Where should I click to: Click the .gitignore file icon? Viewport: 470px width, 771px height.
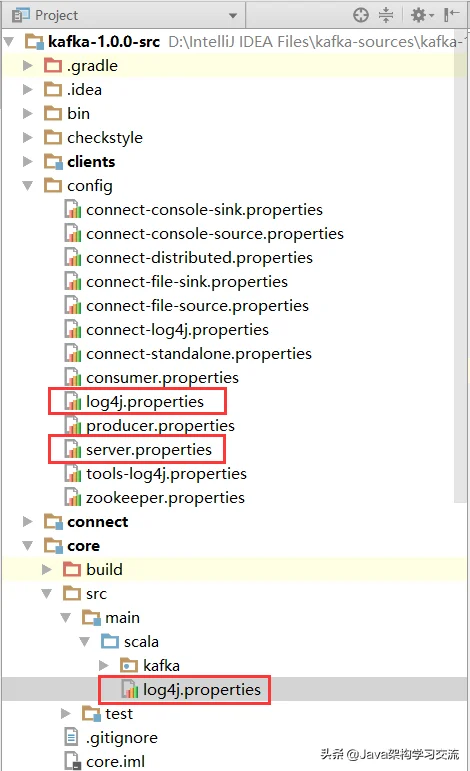(71, 737)
